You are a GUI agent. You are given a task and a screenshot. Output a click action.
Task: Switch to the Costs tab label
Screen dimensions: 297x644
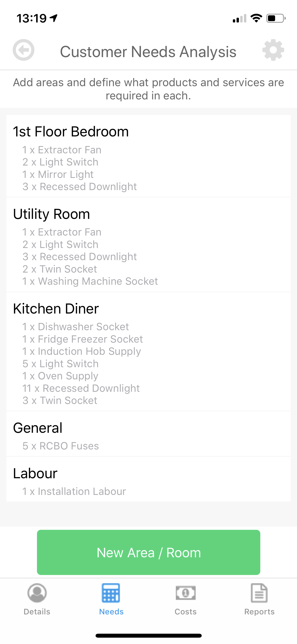pos(186,612)
